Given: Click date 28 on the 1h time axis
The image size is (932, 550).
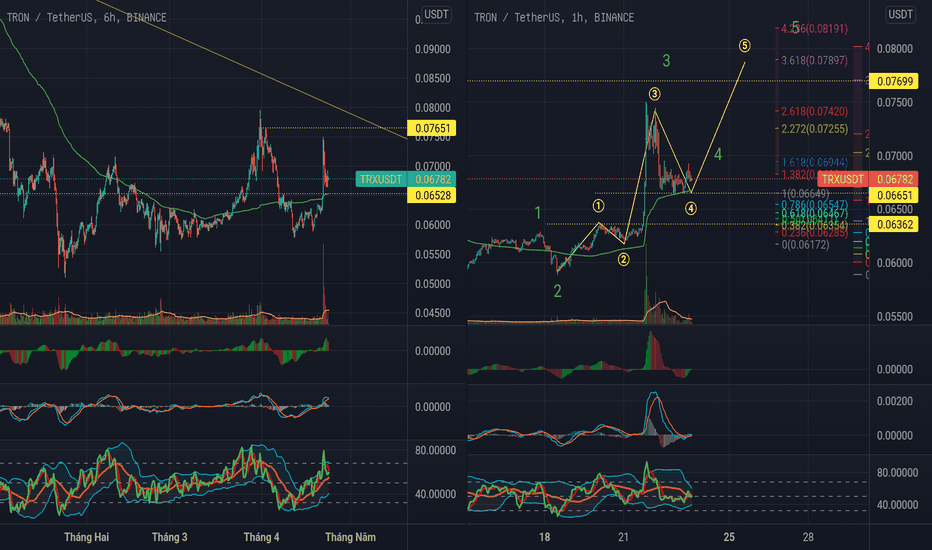Looking at the screenshot, I should [x=808, y=537].
